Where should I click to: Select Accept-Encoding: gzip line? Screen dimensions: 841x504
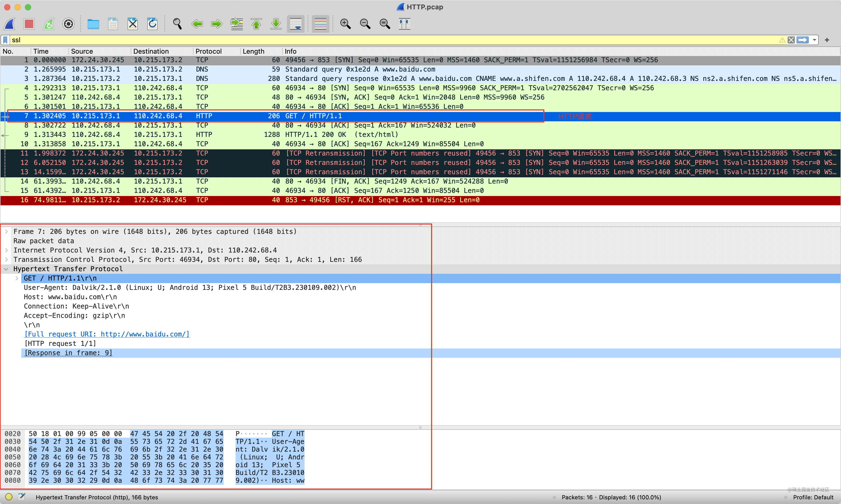pyautogui.click(x=74, y=316)
